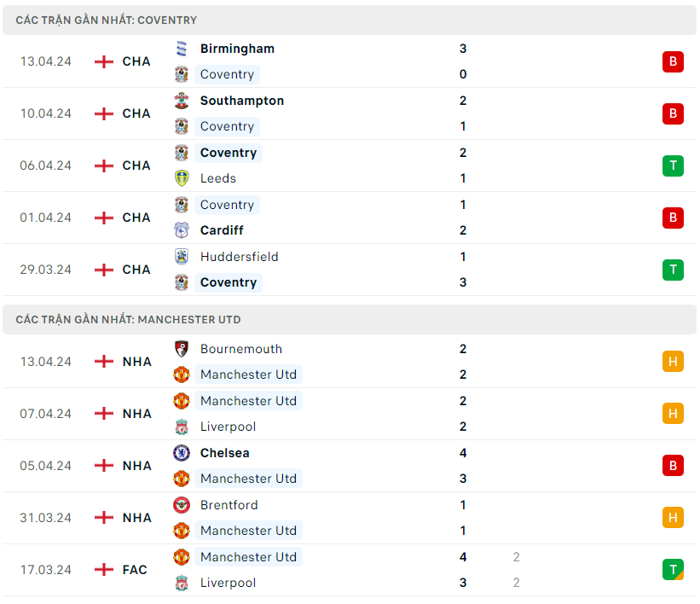Click the Brentford club crest icon
Screen dimensions: 700x604
[181, 505]
